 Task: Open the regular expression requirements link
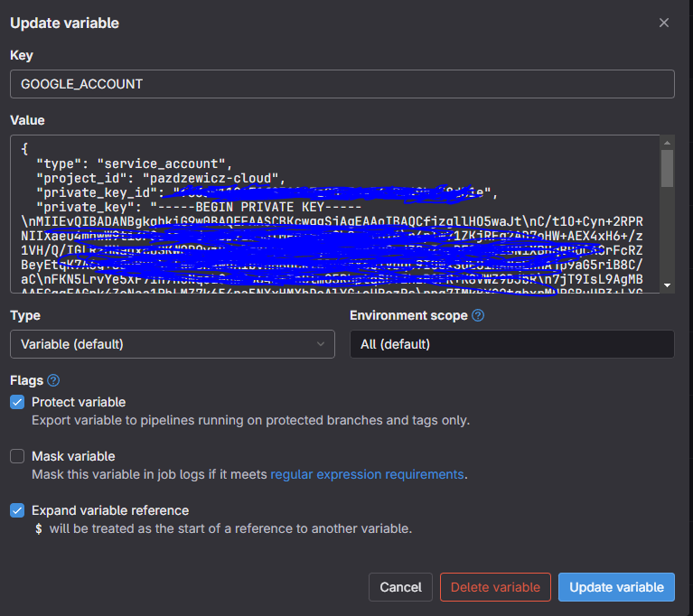(x=367, y=474)
